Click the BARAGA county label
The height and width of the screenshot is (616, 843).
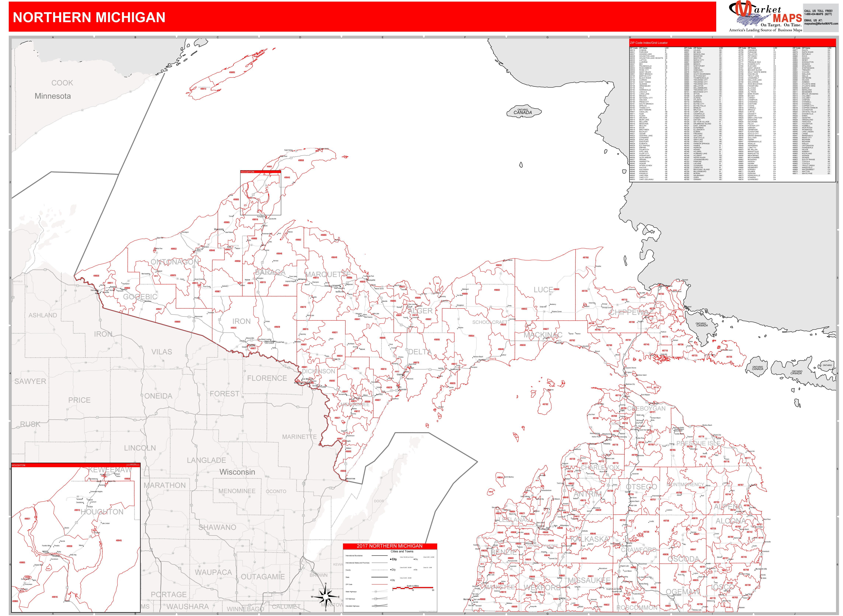coord(270,273)
